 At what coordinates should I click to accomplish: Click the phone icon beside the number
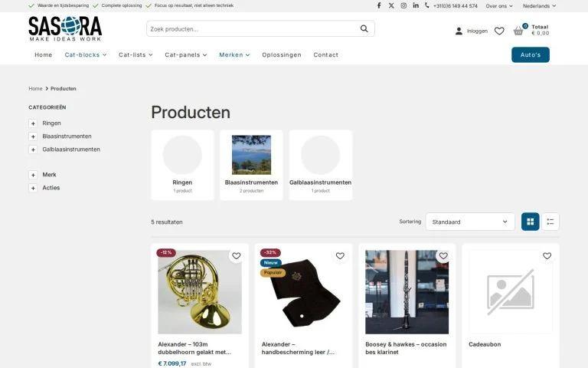[x=426, y=5]
